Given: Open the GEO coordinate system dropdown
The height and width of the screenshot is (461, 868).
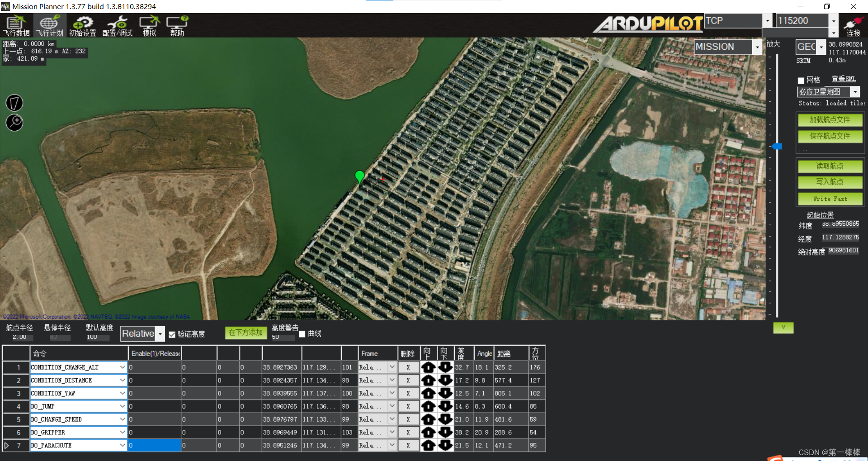Looking at the screenshot, I should [x=821, y=47].
